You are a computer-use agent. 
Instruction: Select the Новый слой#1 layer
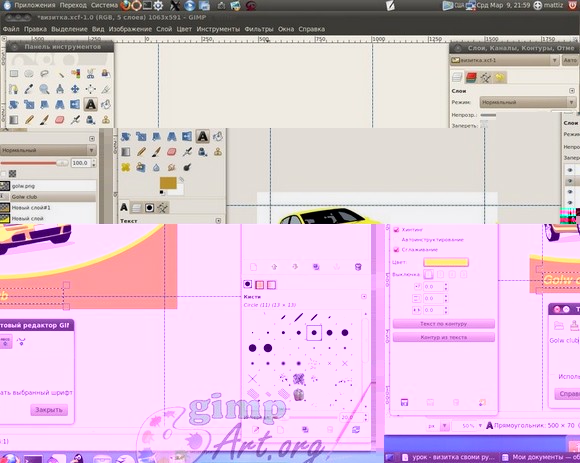[x=48, y=207]
